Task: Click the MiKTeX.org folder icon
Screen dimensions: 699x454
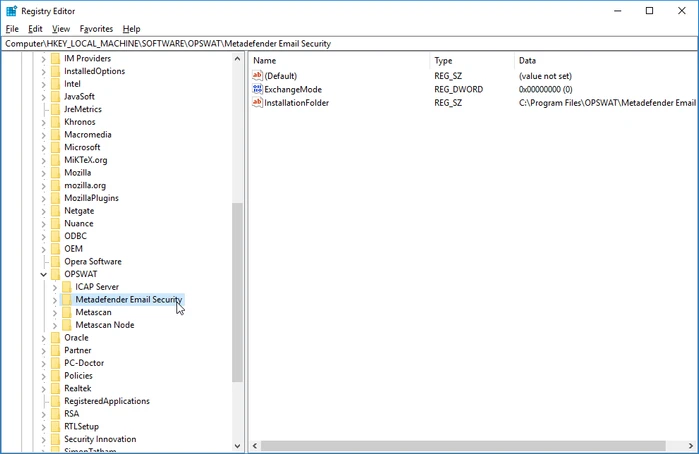Action: tap(55, 160)
